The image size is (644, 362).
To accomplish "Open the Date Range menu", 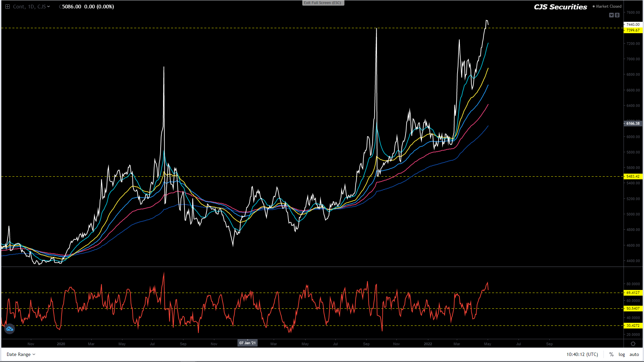I will tap(21, 354).
